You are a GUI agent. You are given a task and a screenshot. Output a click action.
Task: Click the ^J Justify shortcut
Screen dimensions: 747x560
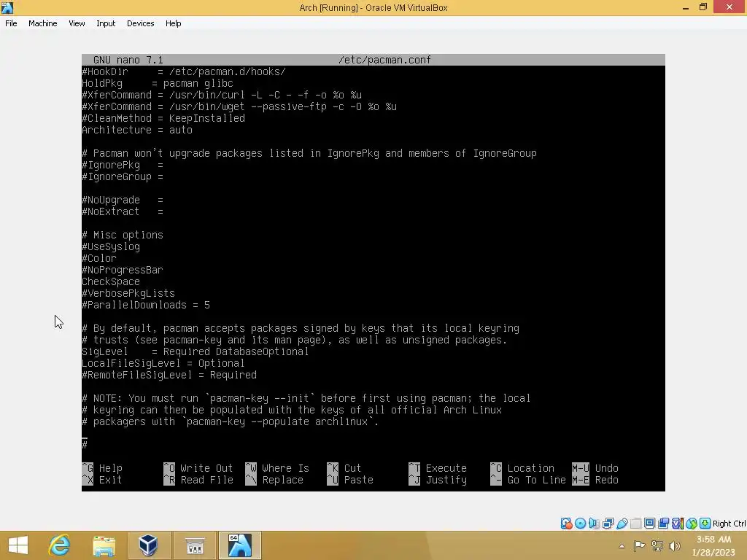click(x=438, y=480)
